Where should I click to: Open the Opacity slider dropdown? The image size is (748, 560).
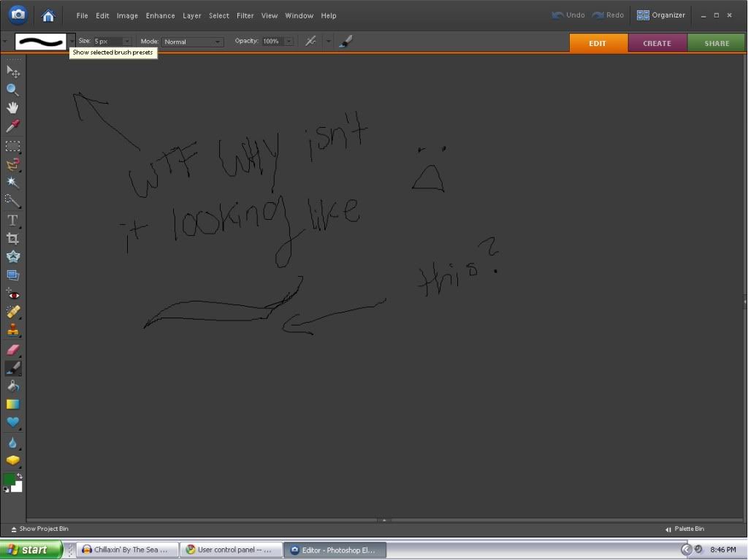coord(289,42)
